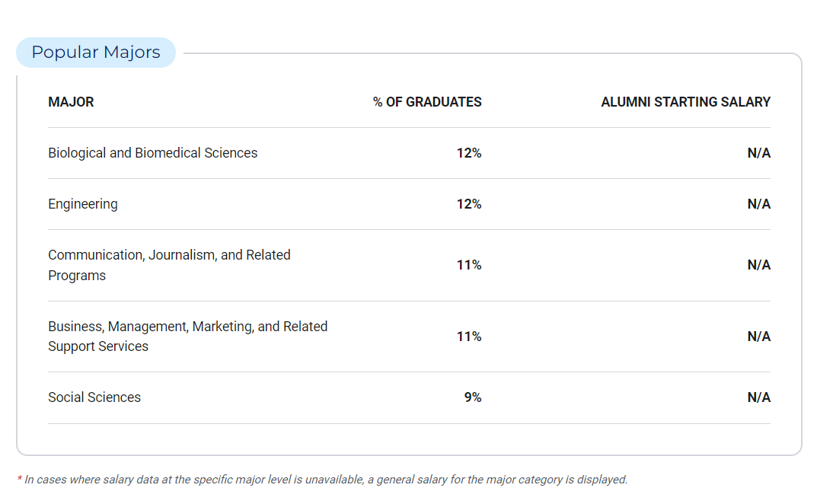Click the salary data footnote text
This screenshot has width=817, height=504.
pyautogui.click(x=326, y=480)
